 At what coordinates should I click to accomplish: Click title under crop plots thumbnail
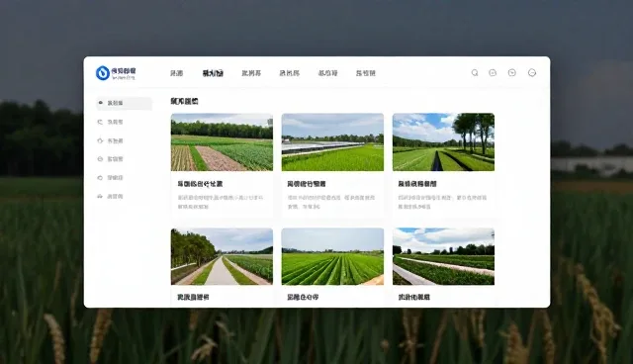click(x=200, y=184)
